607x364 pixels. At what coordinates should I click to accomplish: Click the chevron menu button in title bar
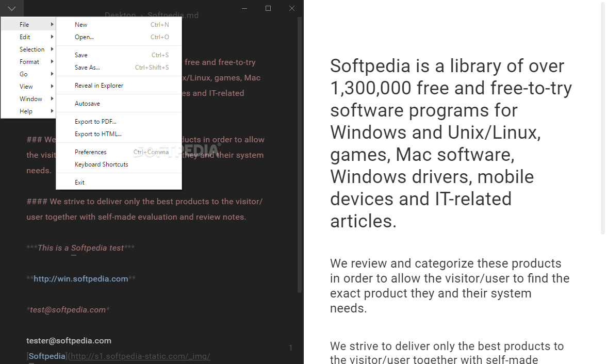12,8
